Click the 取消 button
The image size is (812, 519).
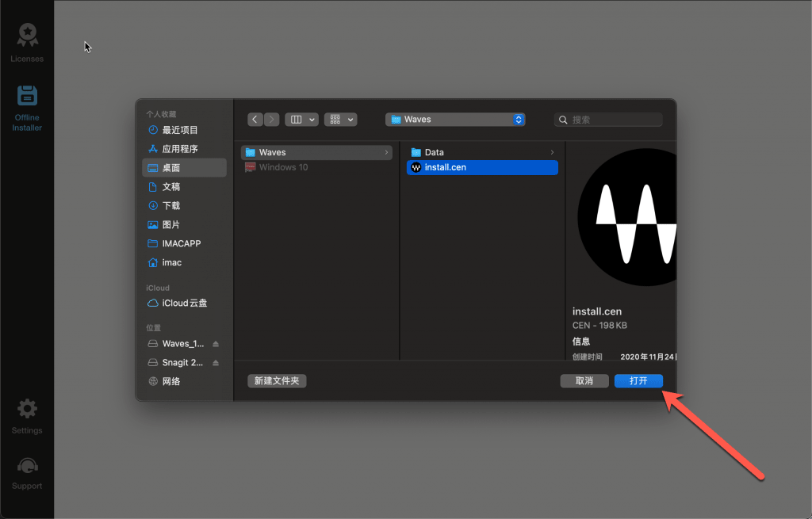pyautogui.click(x=584, y=381)
